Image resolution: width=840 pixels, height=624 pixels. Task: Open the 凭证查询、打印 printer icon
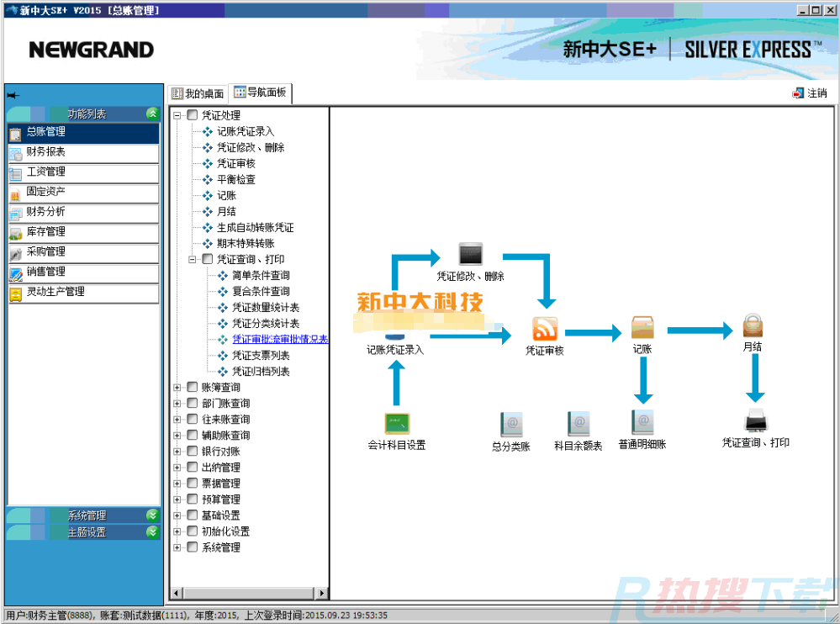coord(755,421)
